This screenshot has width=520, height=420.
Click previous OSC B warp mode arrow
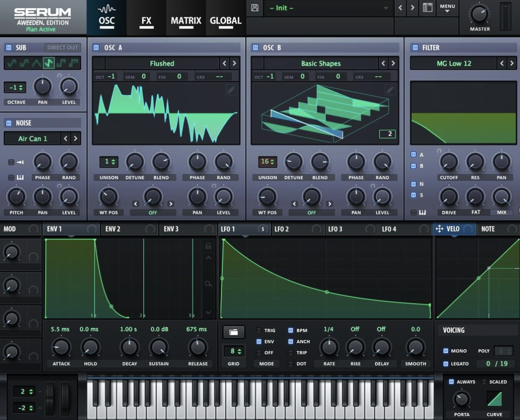point(294,203)
